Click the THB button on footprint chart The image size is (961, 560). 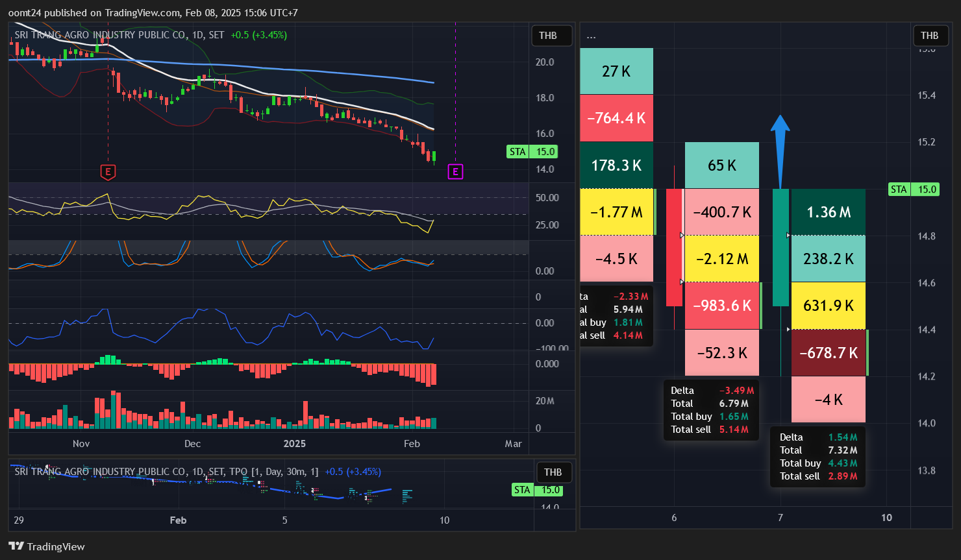pyautogui.click(x=930, y=36)
